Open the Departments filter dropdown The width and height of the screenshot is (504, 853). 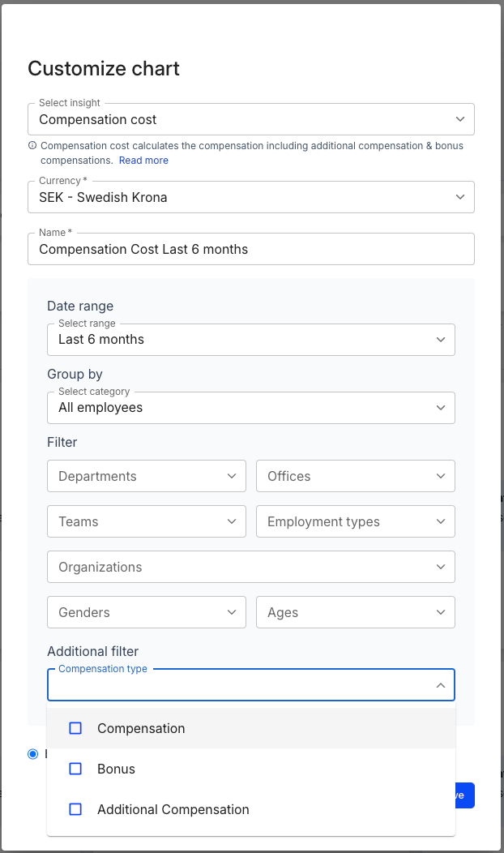tap(147, 476)
